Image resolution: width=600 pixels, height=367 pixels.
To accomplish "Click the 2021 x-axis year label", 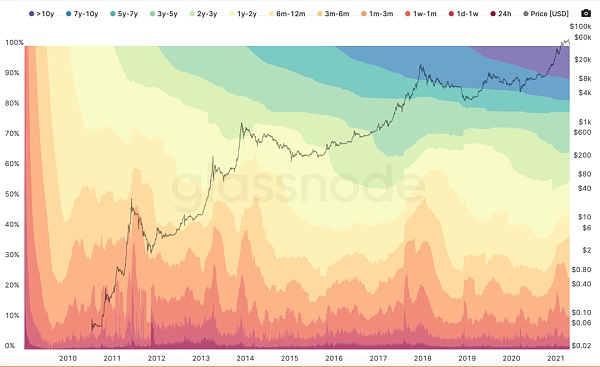I will tap(556, 358).
